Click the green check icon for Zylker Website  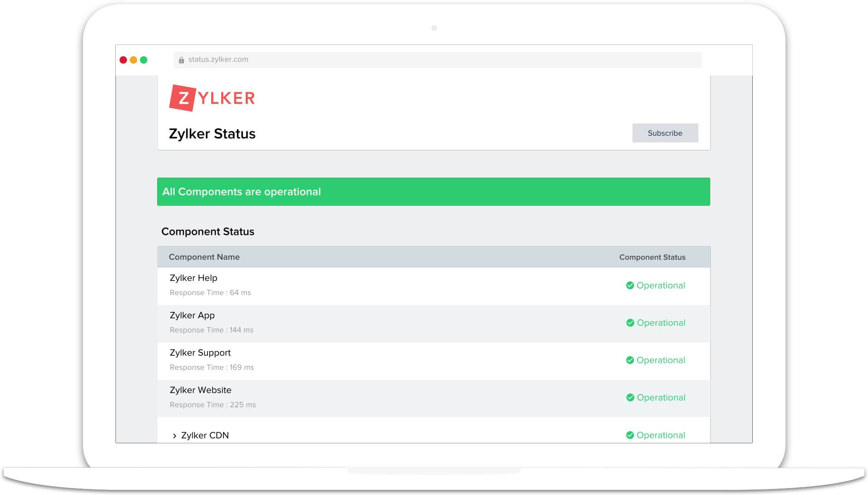coord(630,398)
